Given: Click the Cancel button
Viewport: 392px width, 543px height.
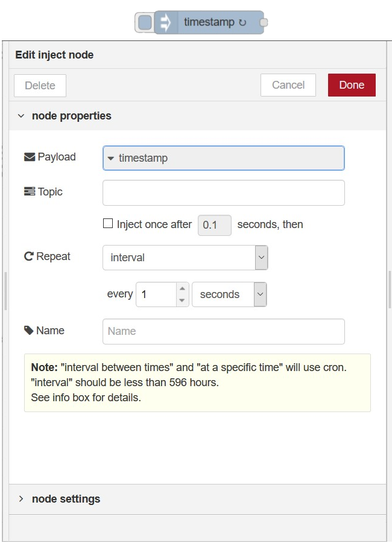Looking at the screenshot, I should [288, 85].
